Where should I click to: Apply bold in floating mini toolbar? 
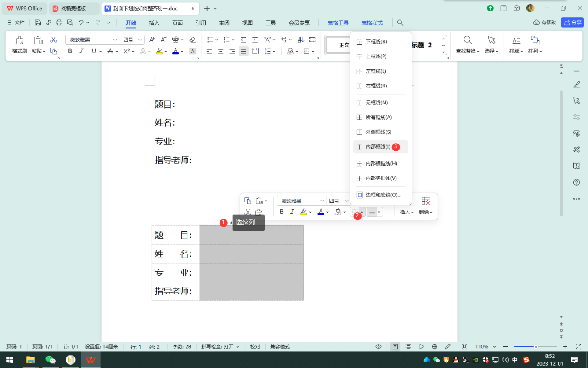point(282,212)
